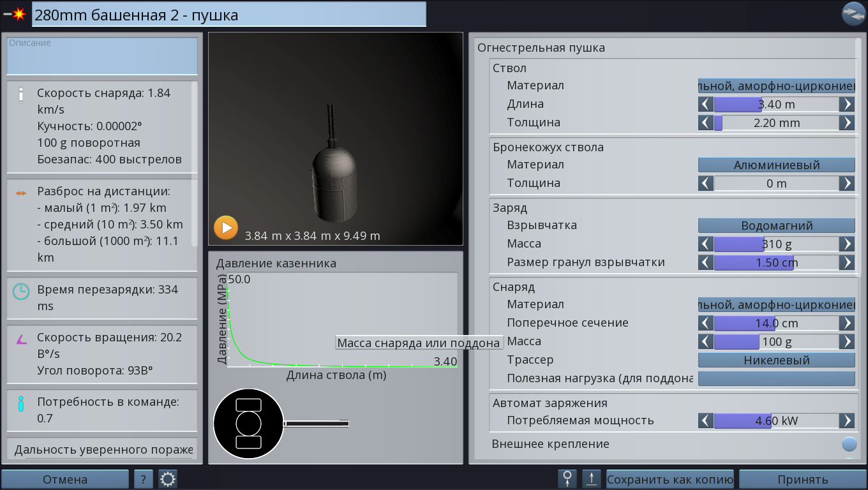Increase barrel Длина with right arrow
The image size is (868, 490).
[x=846, y=104]
